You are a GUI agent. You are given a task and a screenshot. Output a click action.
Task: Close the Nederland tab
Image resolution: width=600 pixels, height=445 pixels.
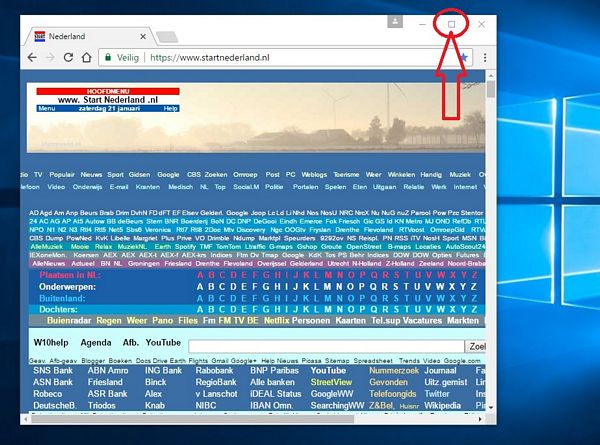[143, 36]
